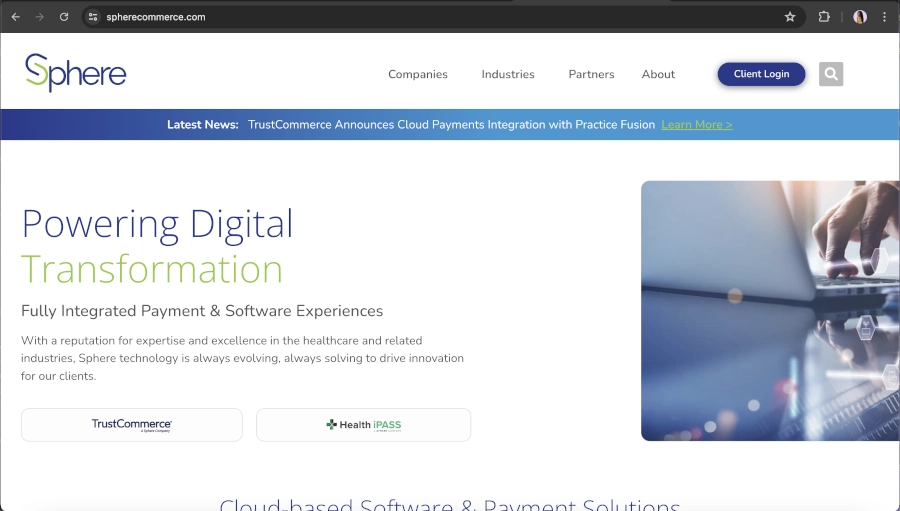The width and height of the screenshot is (900, 511).
Task: Follow the Learn More news link
Action: pos(697,125)
